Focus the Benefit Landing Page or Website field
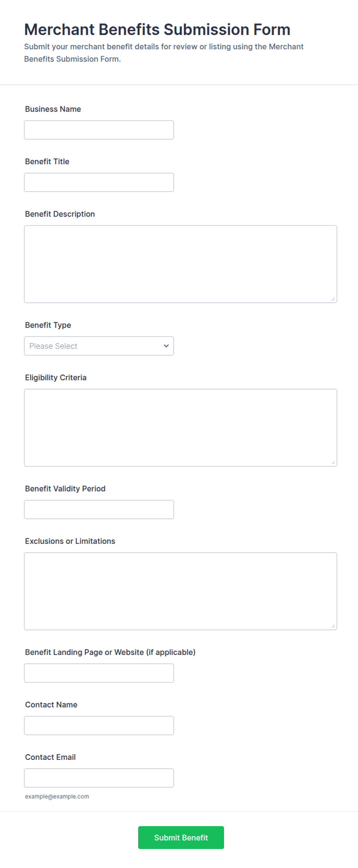The height and width of the screenshot is (868, 358). [x=99, y=673]
